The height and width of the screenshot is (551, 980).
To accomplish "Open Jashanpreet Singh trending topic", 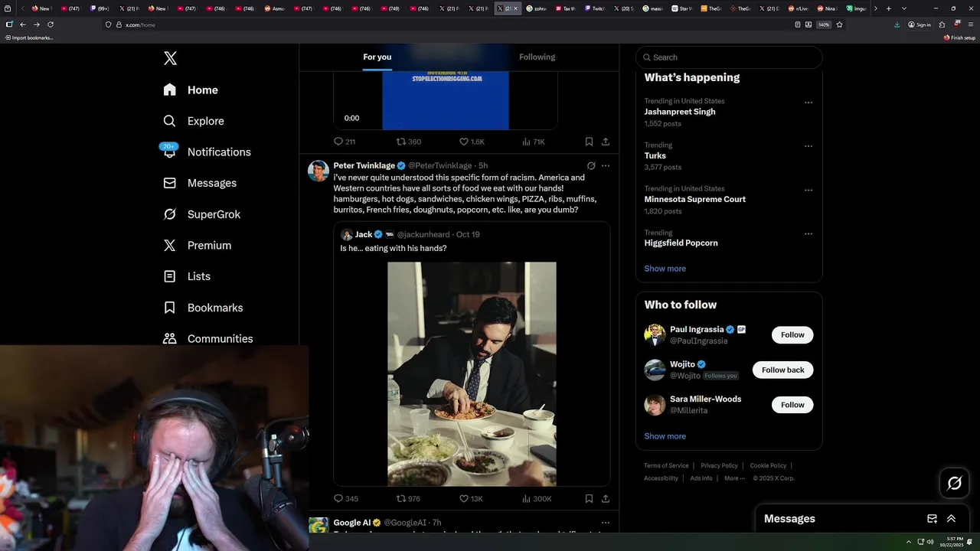I will pyautogui.click(x=680, y=112).
